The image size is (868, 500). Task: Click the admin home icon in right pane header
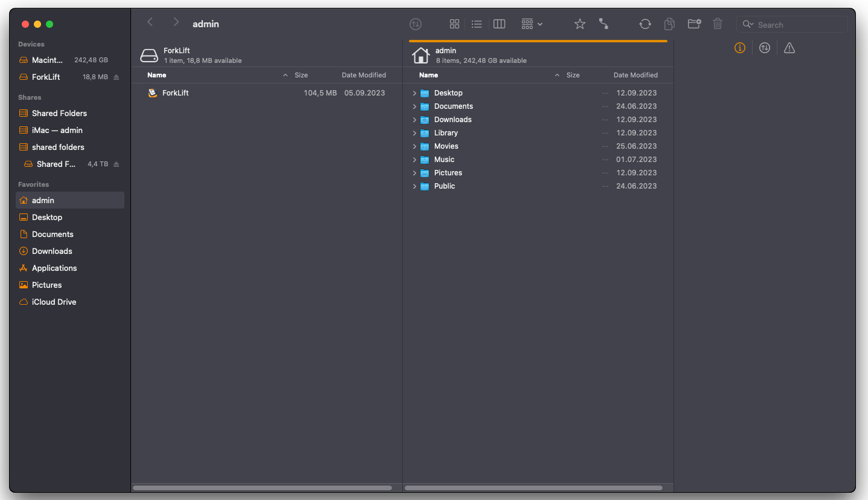coord(420,56)
